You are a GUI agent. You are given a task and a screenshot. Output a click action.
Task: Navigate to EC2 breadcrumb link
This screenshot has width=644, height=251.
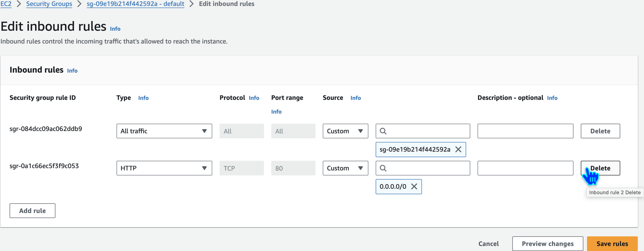click(x=6, y=4)
